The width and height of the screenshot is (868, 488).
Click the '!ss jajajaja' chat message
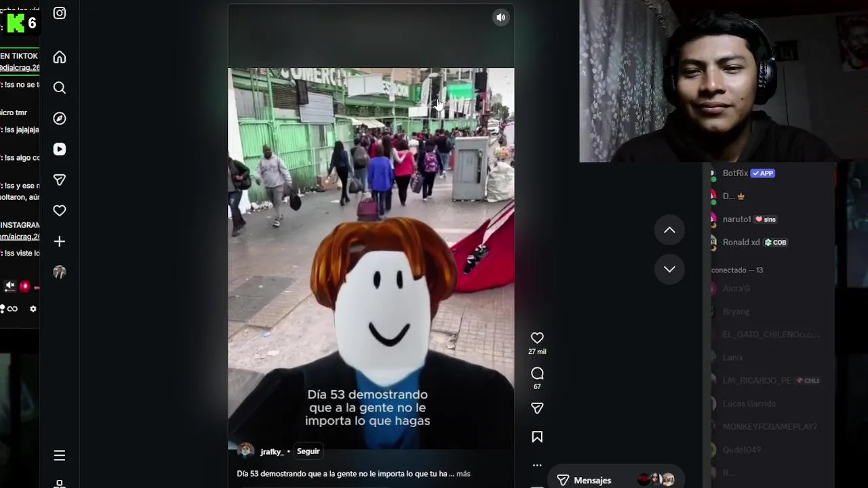(x=20, y=129)
